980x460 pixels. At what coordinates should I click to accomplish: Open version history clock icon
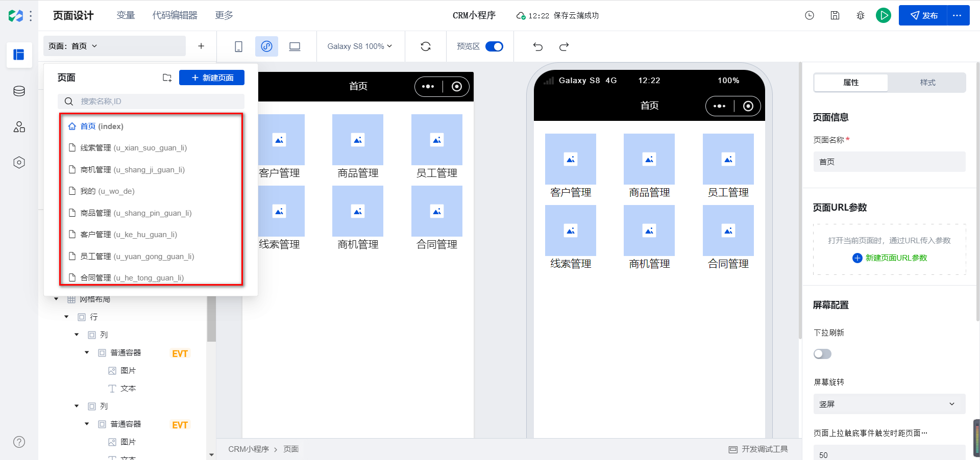810,15
